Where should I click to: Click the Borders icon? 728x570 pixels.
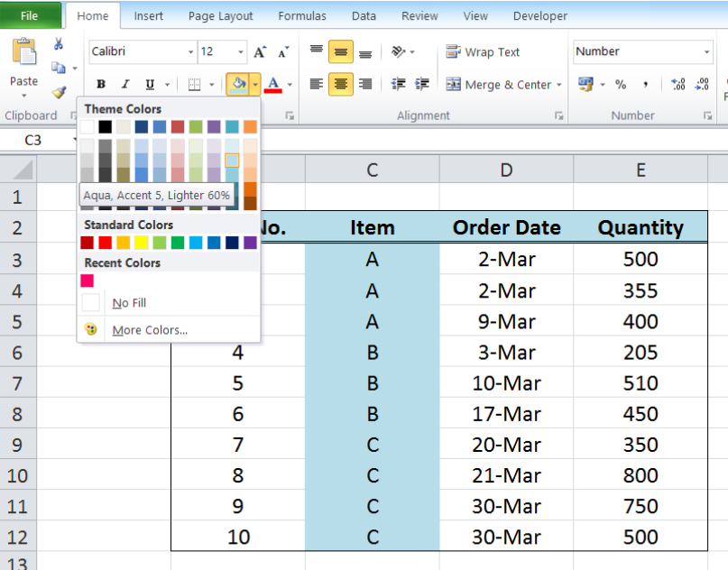tap(195, 85)
